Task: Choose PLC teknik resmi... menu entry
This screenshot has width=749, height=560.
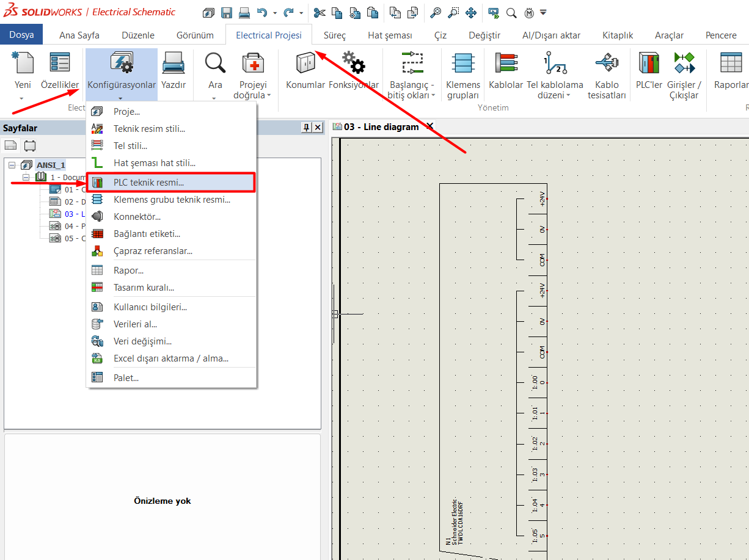Action: tap(171, 182)
